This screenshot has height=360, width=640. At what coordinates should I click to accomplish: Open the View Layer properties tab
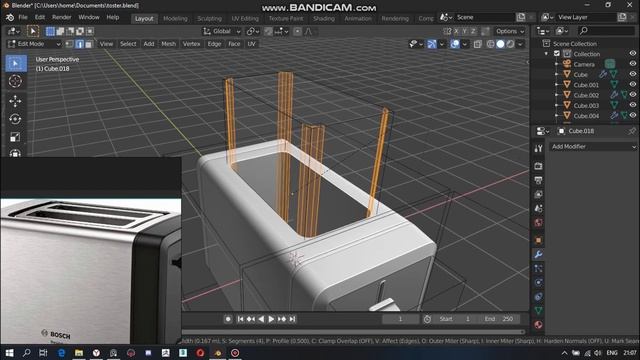[x=538, y=194]
